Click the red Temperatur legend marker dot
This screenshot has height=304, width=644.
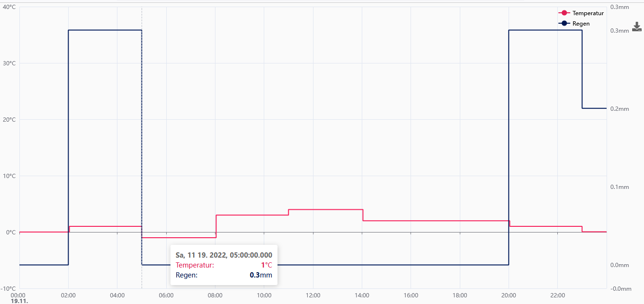coord(564,13)
